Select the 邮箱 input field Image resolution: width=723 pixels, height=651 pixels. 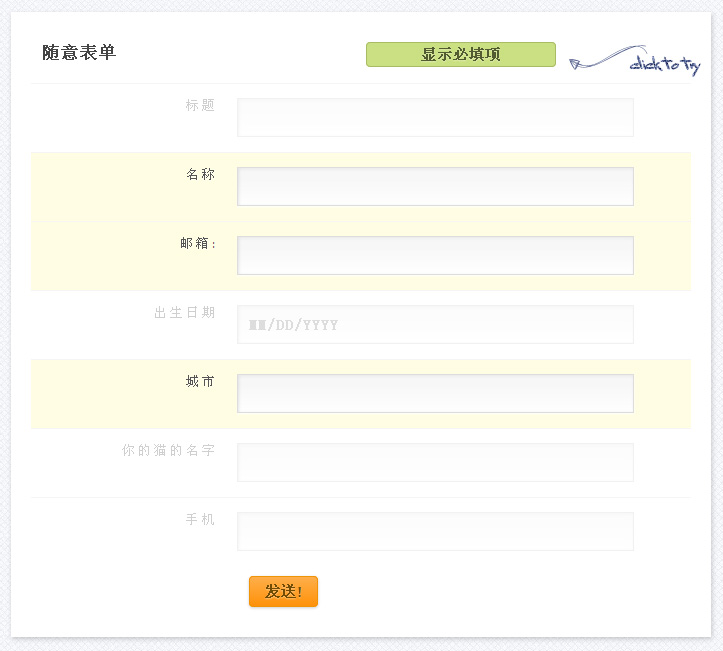435,255
